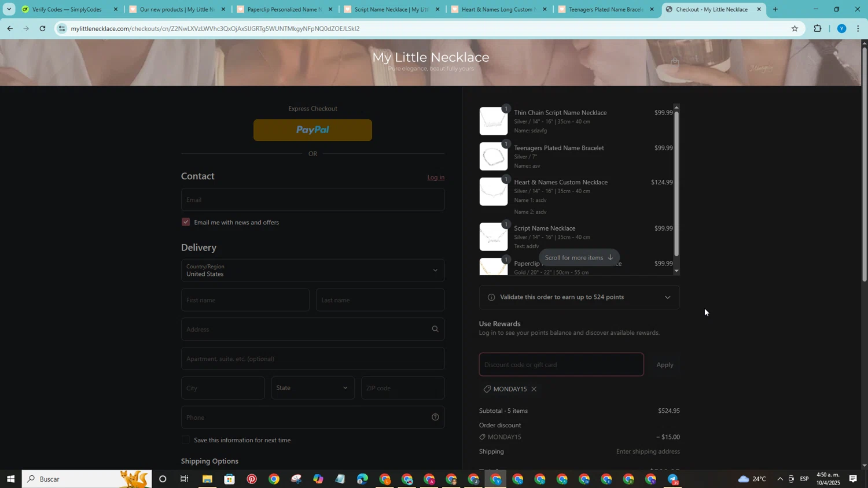Show hidden system tray icons
This screenshot has height=488, width=868.
pos(779,479)
